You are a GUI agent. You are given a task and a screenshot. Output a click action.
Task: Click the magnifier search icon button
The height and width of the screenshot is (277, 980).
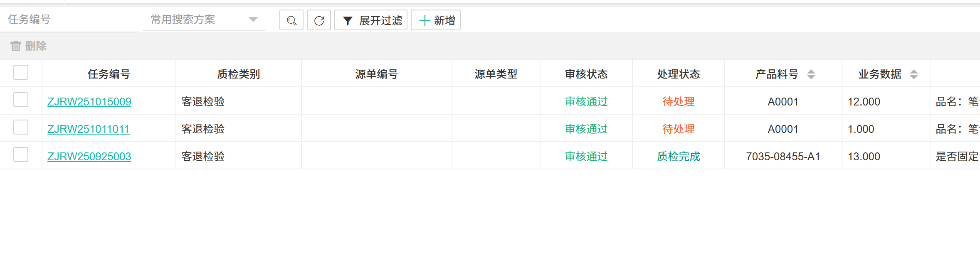pyautogui.click(x=291, y=20)
